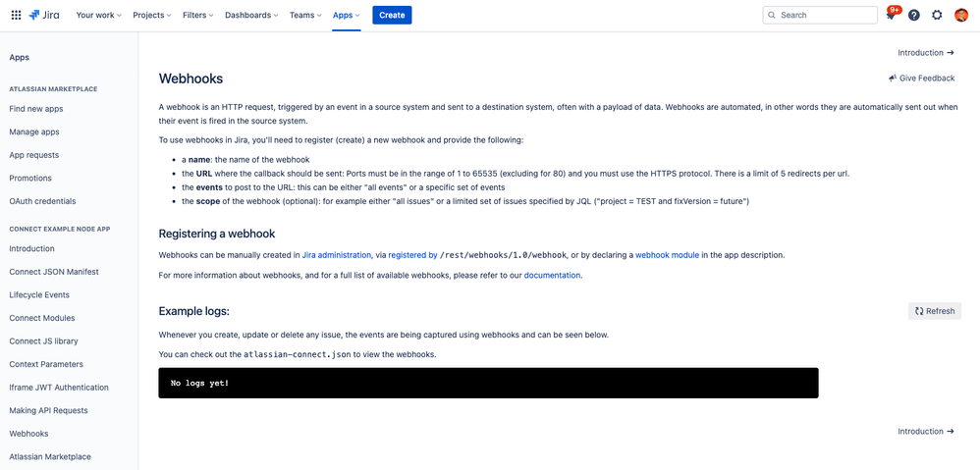Click the blue Create button

click(x=392, y=15)
